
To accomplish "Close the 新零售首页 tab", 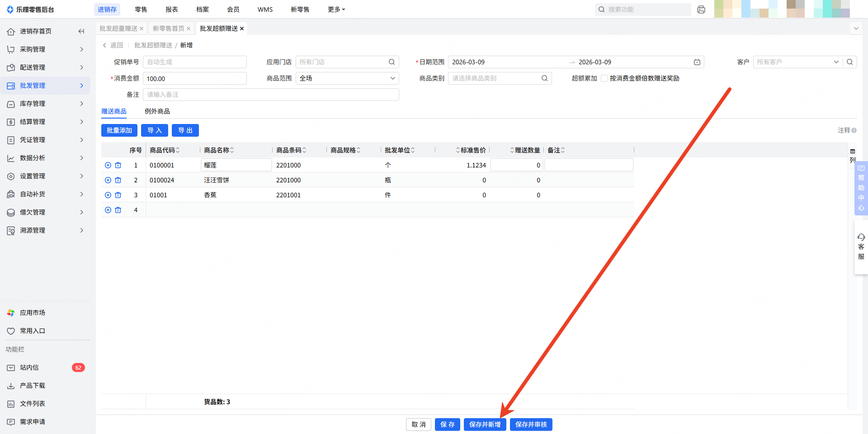I will pos(189,29).
